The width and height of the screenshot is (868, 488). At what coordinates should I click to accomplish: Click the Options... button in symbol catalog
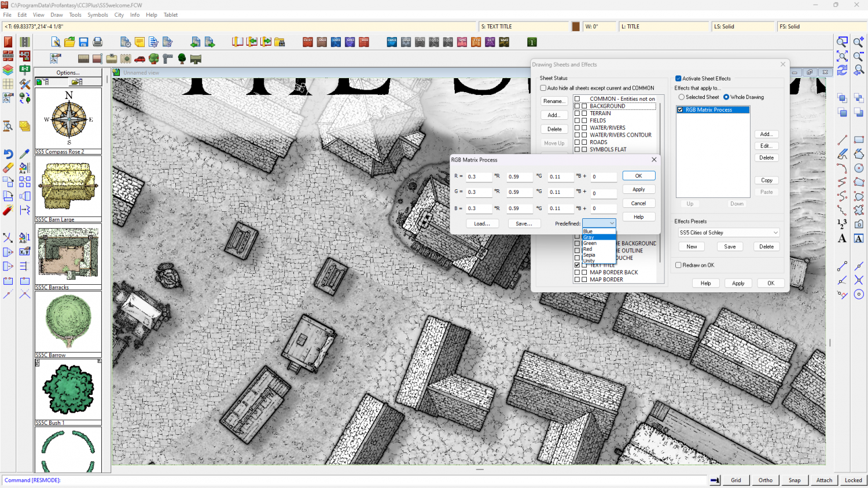68,73
